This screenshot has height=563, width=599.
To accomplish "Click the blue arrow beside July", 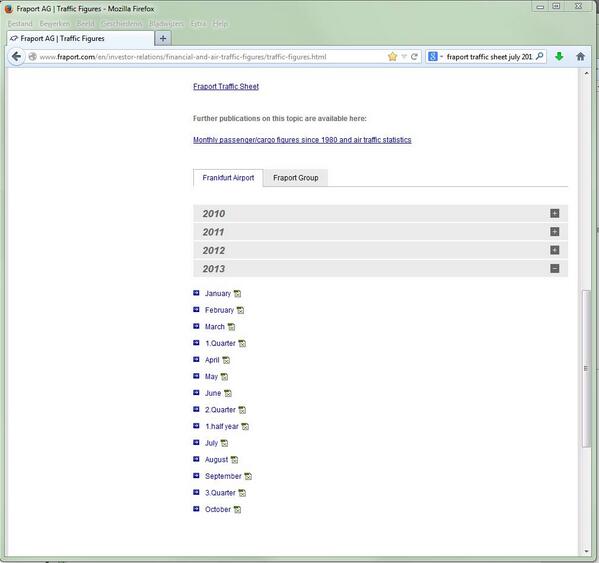I will 196,442.
